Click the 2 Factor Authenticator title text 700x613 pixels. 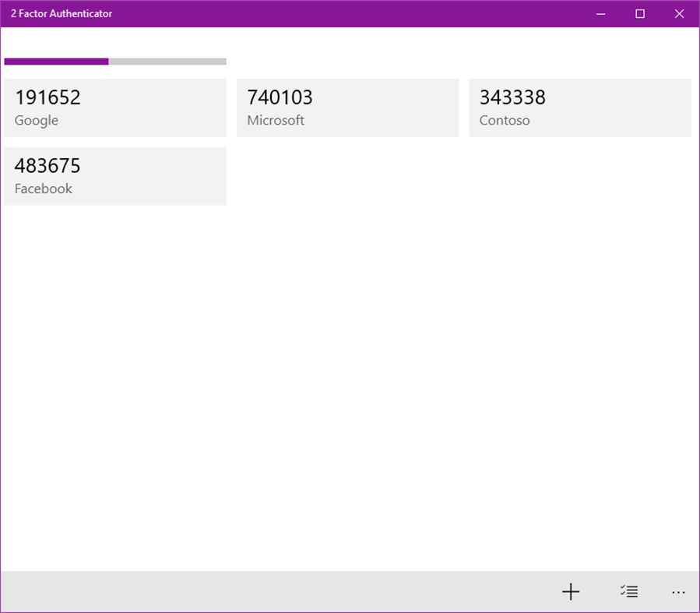[x=62, y=14]
